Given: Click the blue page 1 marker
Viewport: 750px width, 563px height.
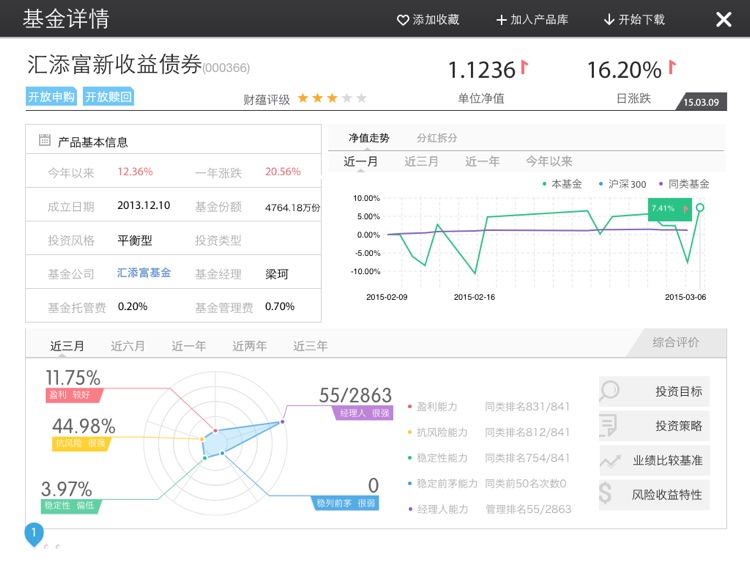Looking at the screenshot, I should pyautogui.click(x=34, y=534).
